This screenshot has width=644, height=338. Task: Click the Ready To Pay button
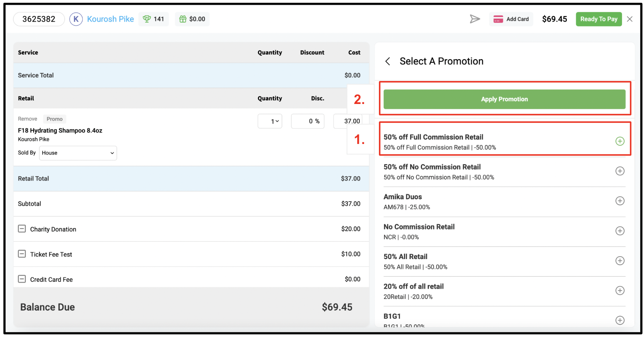(x=599, y=19)
